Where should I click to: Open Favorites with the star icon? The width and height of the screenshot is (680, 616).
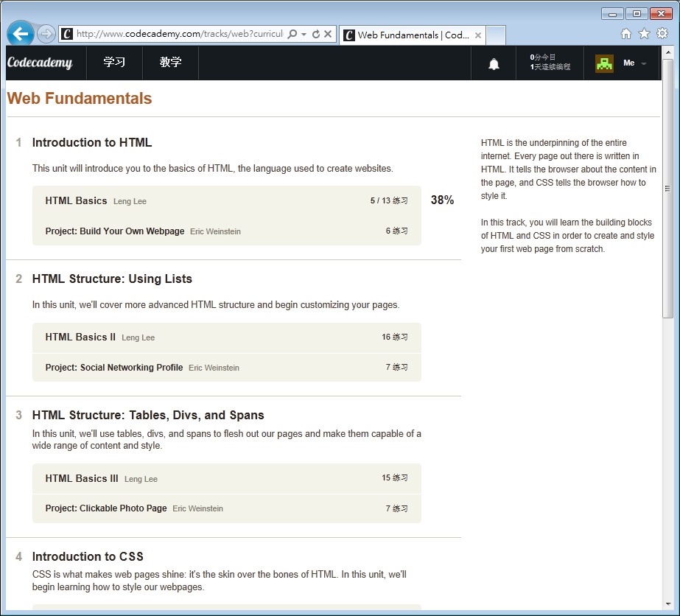coord(644,33)
